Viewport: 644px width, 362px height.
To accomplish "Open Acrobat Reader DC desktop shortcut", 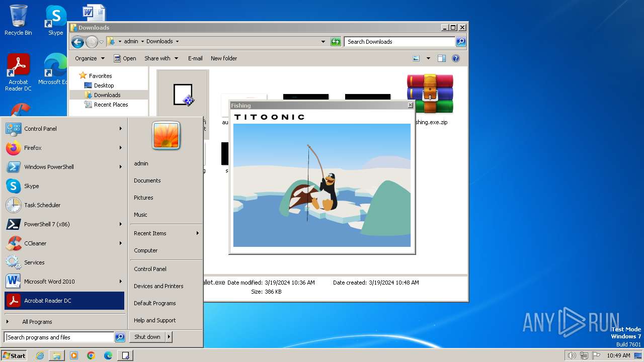I will (18, 73).
